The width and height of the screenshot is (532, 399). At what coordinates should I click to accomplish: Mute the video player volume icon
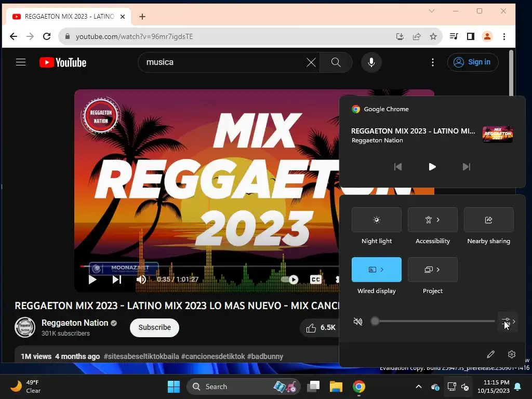point(141,280)
